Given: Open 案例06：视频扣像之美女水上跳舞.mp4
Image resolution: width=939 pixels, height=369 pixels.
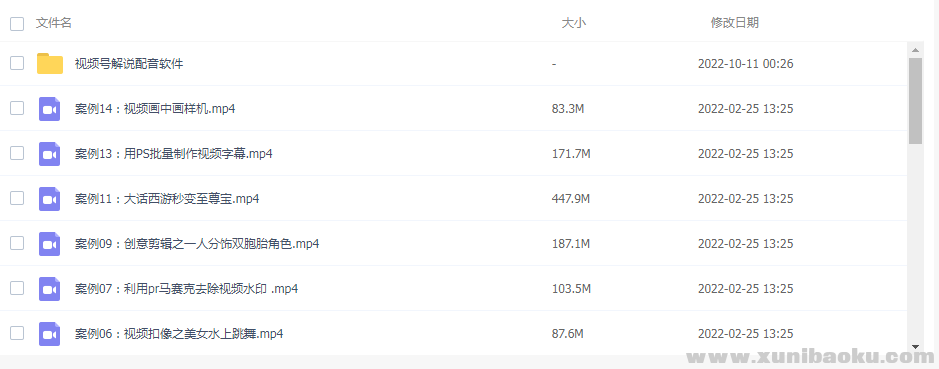Looking at the screenshot, I should click(x=179, y=334).
